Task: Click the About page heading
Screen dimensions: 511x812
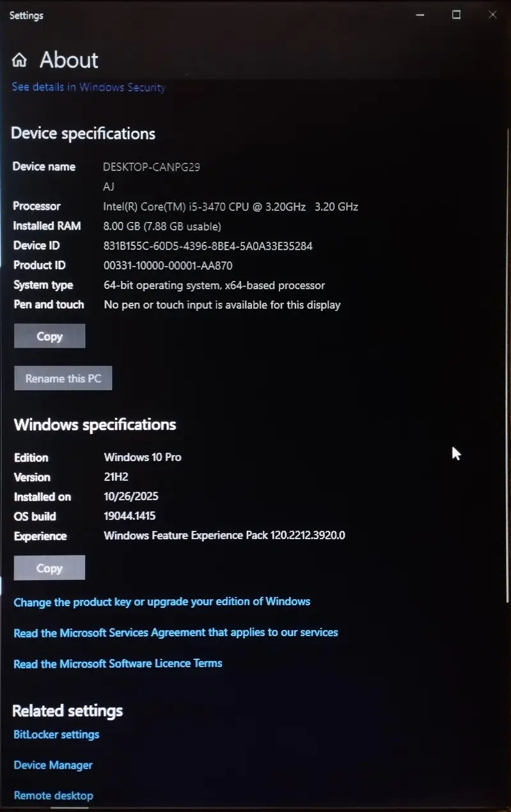Action: pyautogui.click(x=69, y=60)
